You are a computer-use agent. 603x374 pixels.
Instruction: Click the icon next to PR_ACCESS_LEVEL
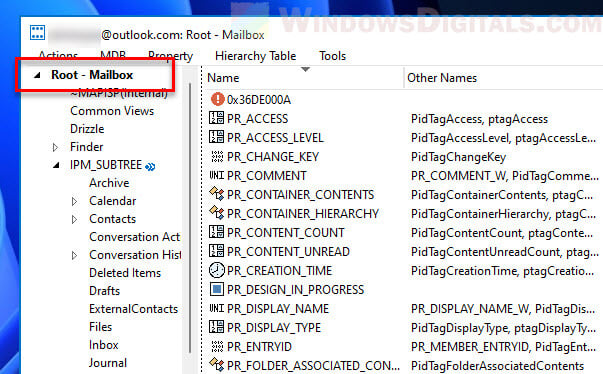click(x=216, y=137)
